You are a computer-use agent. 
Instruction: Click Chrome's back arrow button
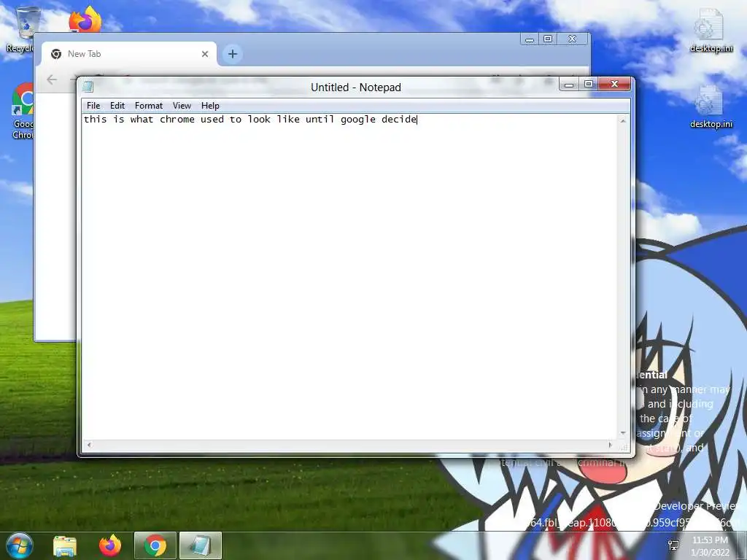pos(52,79)
